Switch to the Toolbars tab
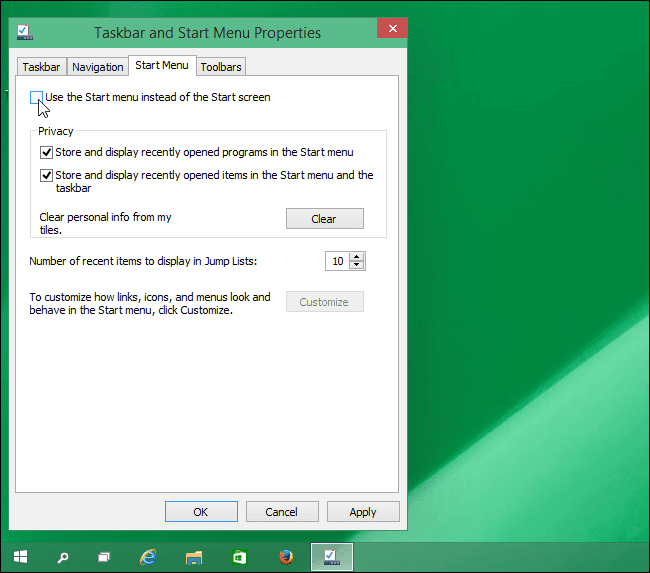The width and height of the screenshot is (650, 573). click(221, 67)
